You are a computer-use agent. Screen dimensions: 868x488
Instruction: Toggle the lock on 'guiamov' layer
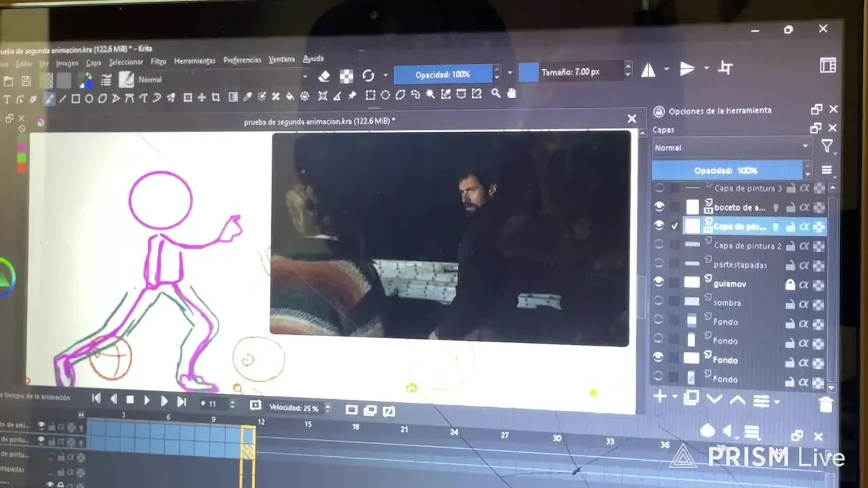click(x=790, y=285)
